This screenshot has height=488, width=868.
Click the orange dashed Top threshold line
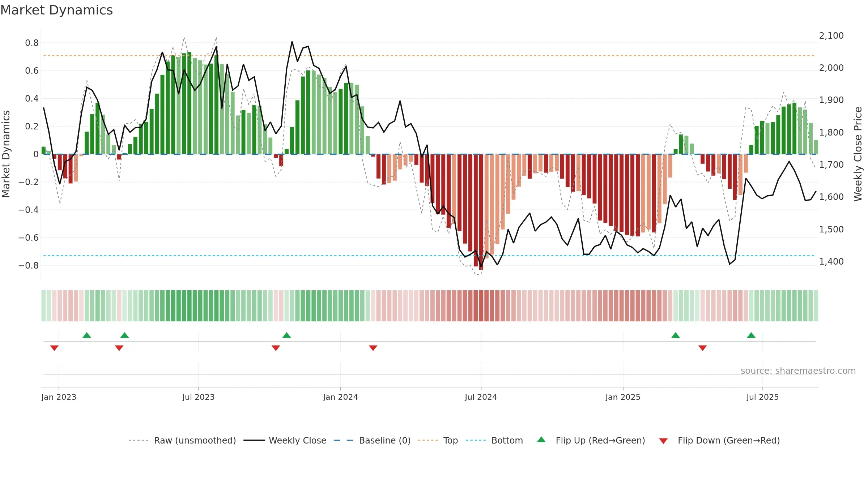tap(429, 56)
